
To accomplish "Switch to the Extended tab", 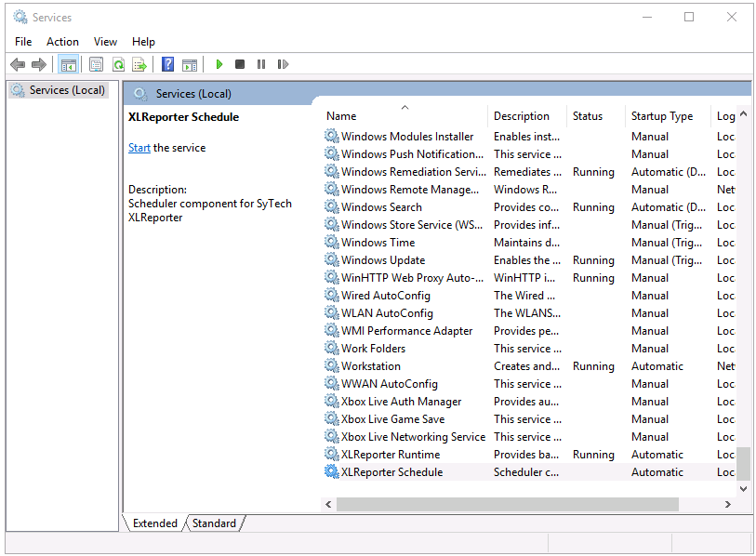I will pos(154,523).
